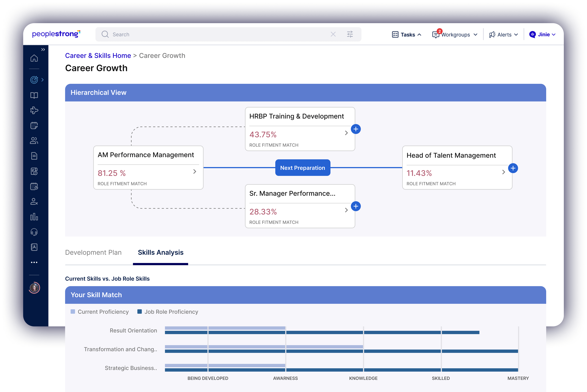The image size is (587, 392).
Task: Click the three-dots more sidebar icon
Action: pyautogui.click(x=34, y=262)
